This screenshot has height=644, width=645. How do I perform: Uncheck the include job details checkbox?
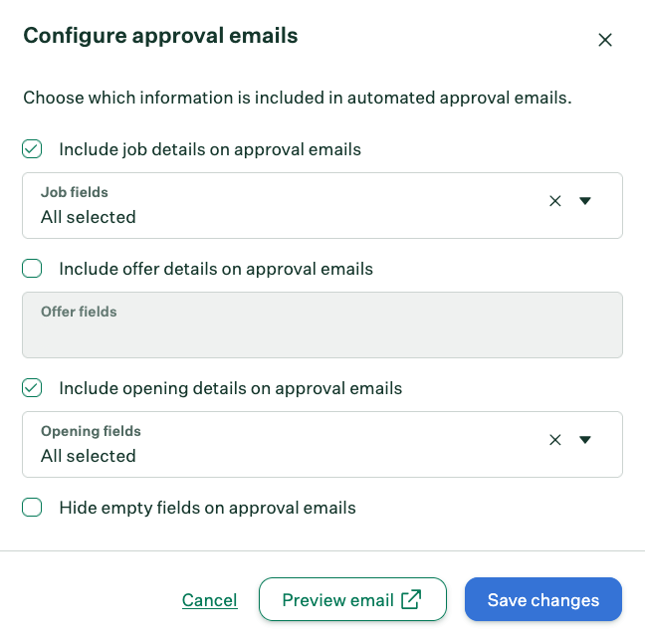click(x=33, y=149)
